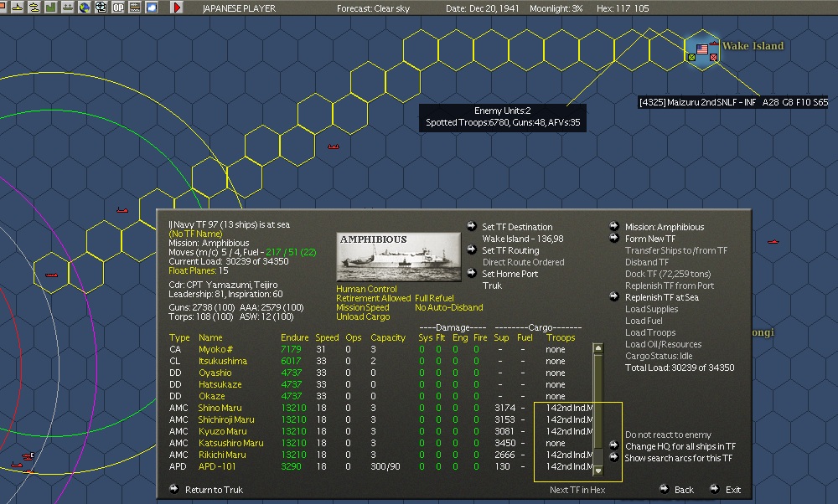Click the globe map toolbar icon

(85, 7)
